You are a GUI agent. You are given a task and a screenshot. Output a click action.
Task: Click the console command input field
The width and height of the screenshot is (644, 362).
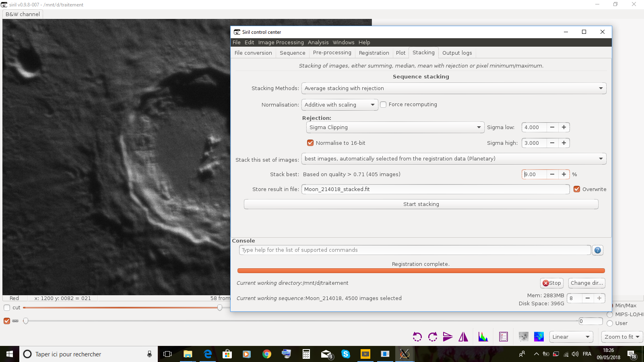[x=415, y=250]
